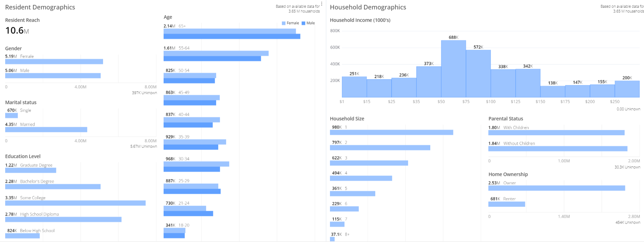
Task: Select the $50 to $75 income bar (688K)
Action: click(453, 69)
